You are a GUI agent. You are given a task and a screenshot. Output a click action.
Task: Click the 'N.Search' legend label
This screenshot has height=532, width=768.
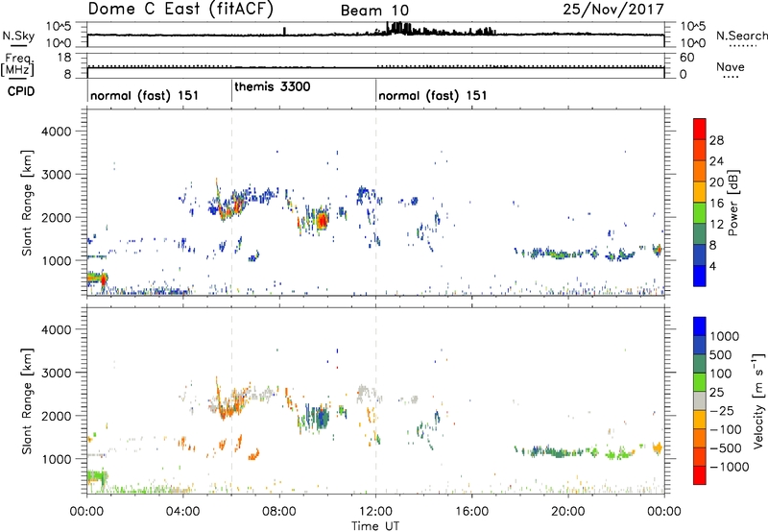[x=741, y=36]
